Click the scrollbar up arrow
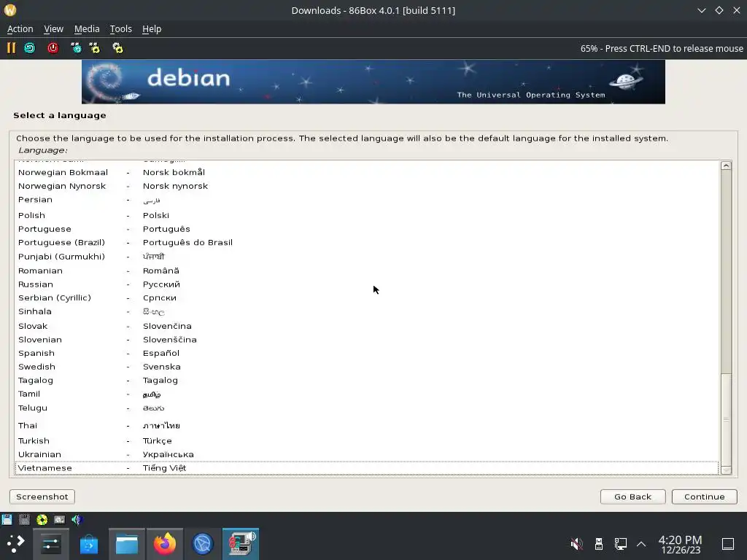 (x=726, y=166)
